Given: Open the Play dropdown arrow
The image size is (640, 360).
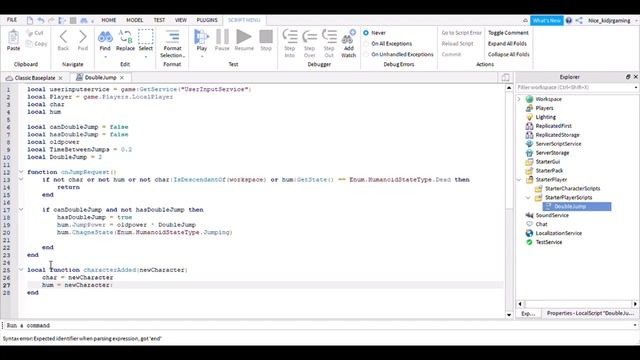Looking at the screenshot, I should click(202, 56).
